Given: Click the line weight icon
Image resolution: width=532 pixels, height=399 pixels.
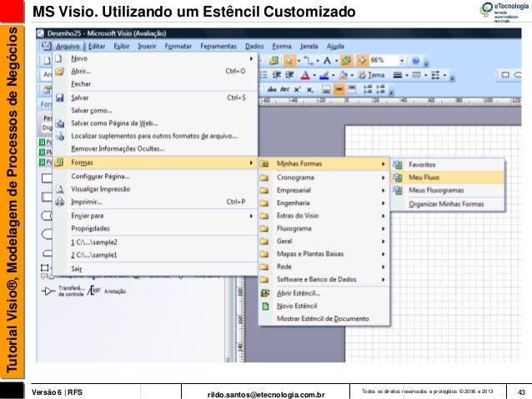Looking at the screenshot, I should (397, 75).
